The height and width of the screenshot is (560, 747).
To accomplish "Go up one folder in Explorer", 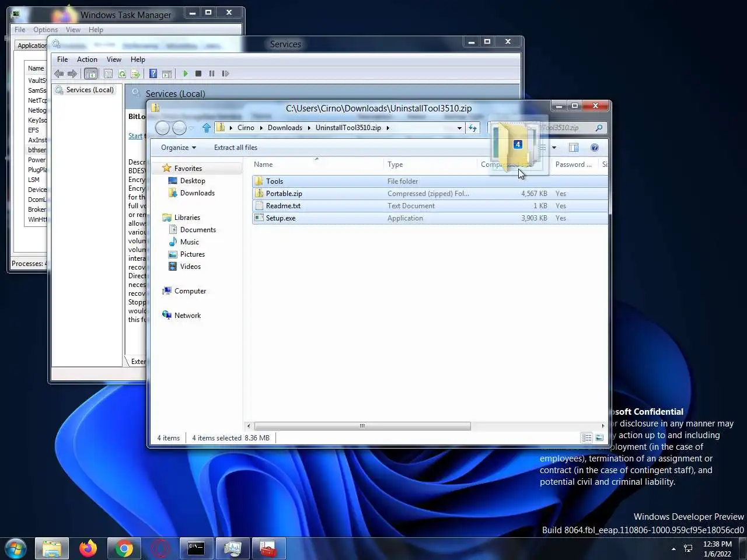I will click(206, 128).
